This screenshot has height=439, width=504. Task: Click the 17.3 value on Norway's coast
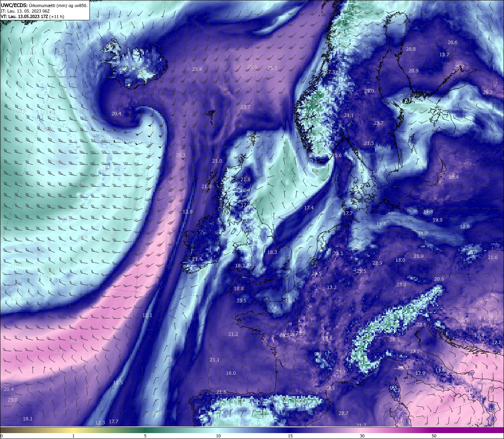click(330, 72)
